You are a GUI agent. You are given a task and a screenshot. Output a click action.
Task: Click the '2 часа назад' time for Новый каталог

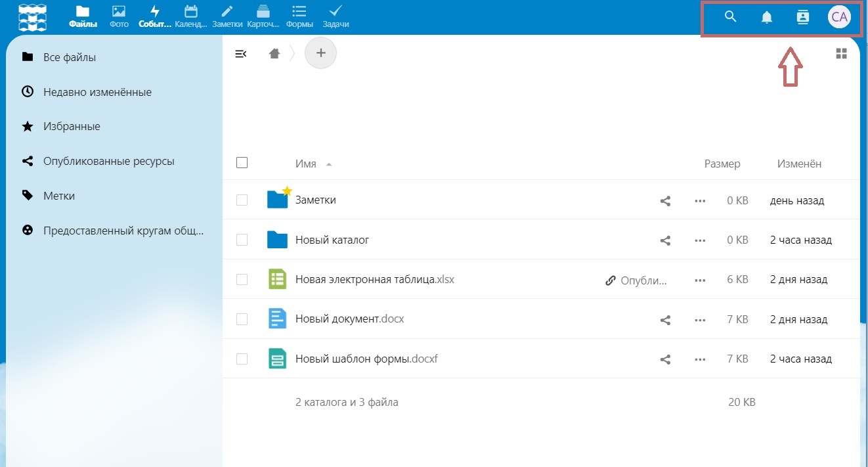click(801, 240)
